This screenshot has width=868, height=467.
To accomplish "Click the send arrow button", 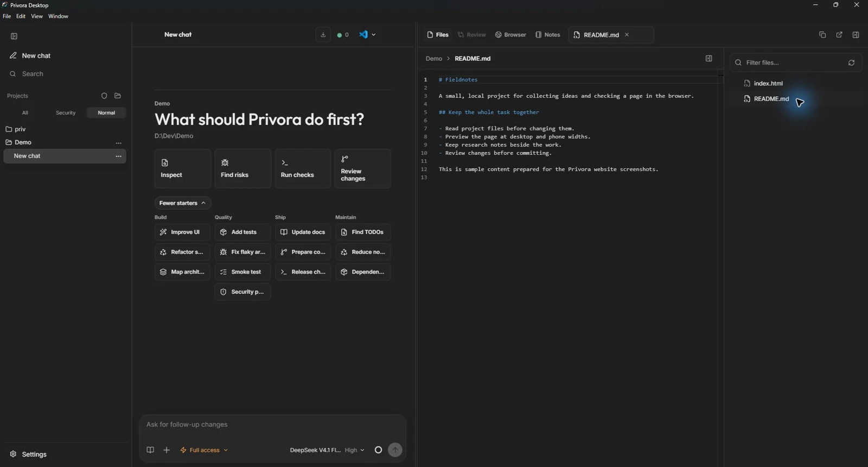I will click(395, 450).
